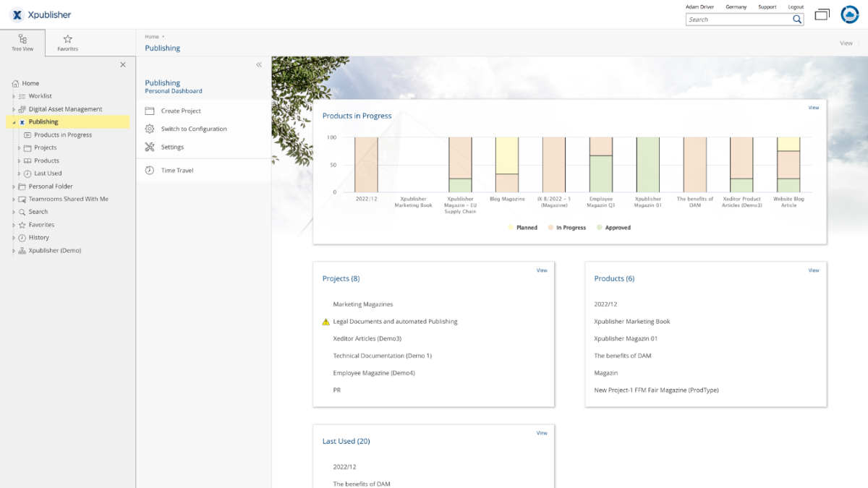Click Logout in the header
Image resolution: width=868 pixels, height=488 pixels.
(796, 7)
